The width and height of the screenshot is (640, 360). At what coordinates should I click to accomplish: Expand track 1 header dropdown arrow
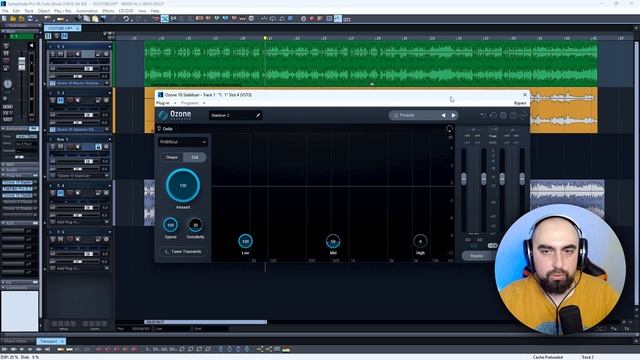pyautogui.click(x=109, y=47)
